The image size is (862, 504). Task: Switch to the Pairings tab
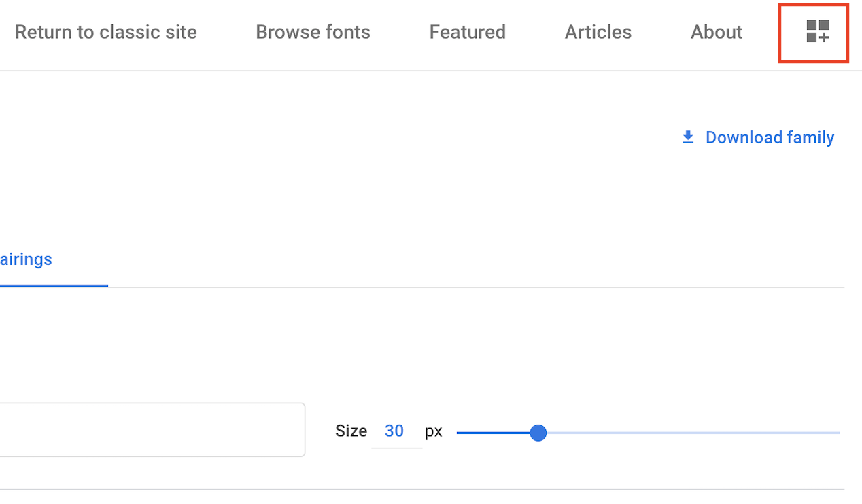pos(26,259)
